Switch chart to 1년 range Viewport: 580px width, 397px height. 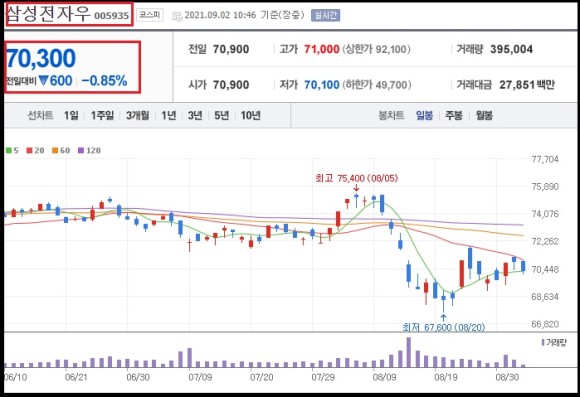[x=169, y=115]
